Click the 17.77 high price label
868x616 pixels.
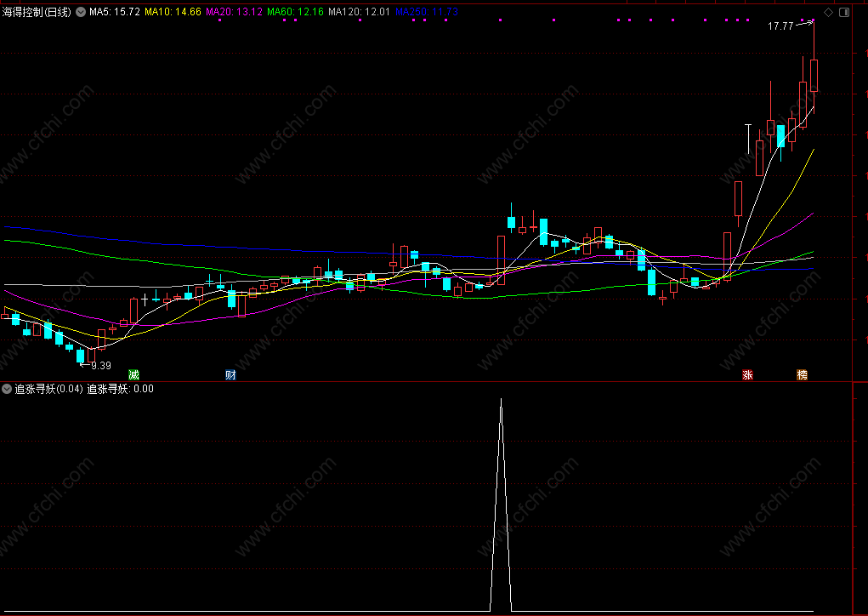click(x=780, y=26)
